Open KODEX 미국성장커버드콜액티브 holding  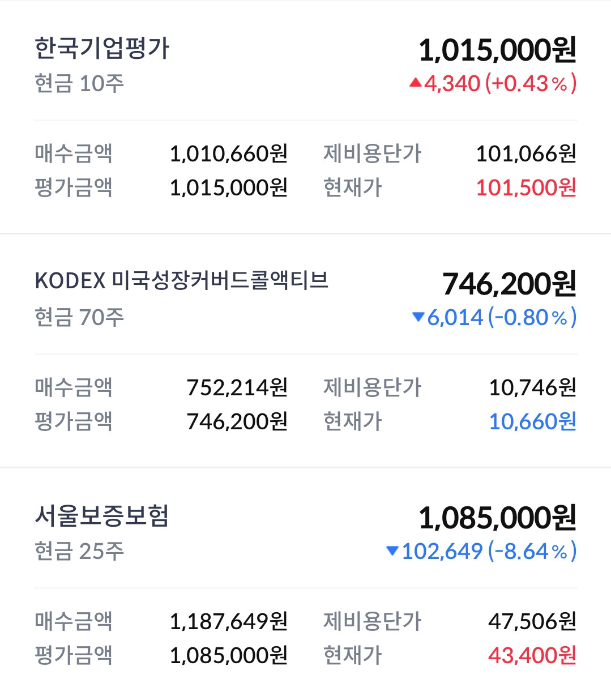point(181,281)
